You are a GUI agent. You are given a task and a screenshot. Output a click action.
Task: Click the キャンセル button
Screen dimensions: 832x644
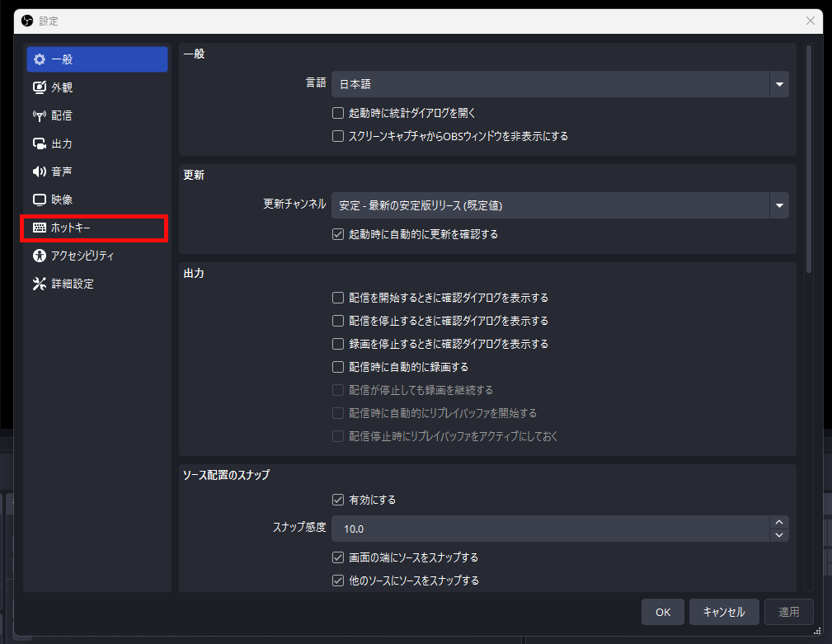[x=723, y=612]
